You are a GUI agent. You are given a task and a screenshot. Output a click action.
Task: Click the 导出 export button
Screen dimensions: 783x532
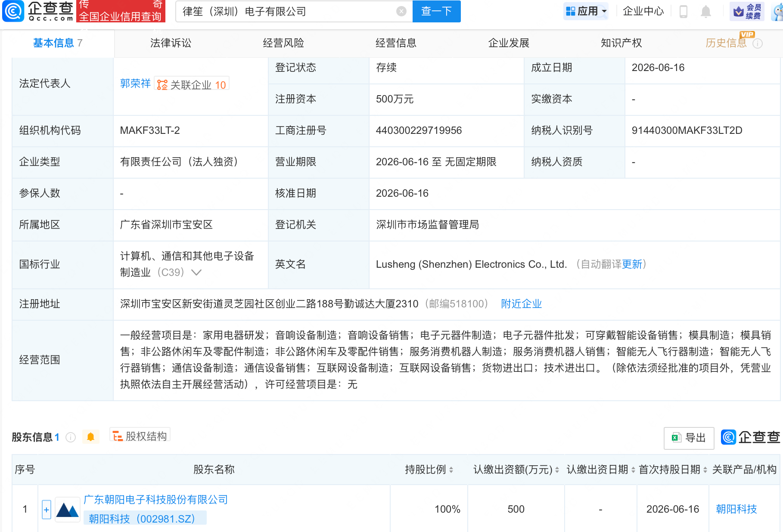[689, 438]
